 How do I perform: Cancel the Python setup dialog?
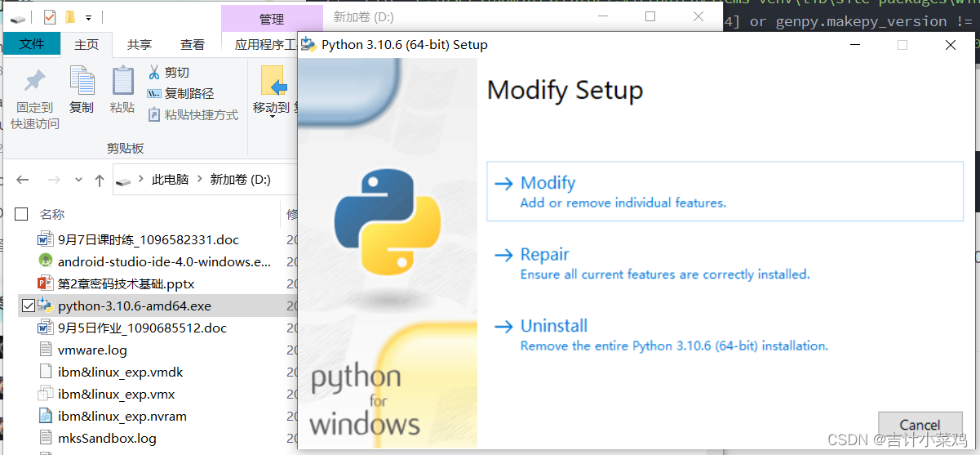pyautogui.click(x=920, y=425)
